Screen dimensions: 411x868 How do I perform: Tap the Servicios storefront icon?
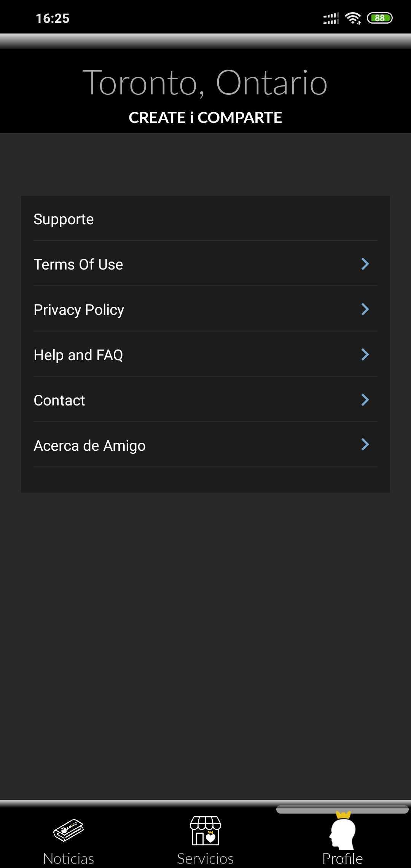(205, 831)
